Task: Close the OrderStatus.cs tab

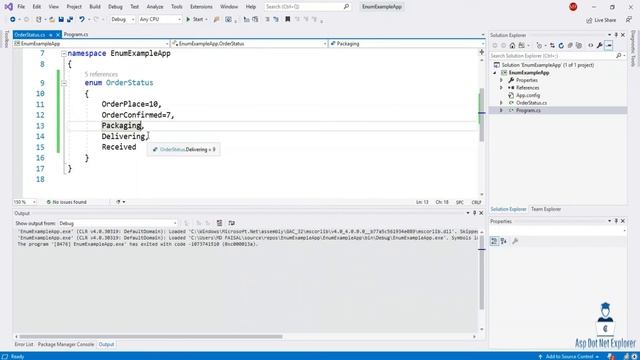Action: pos(58,35)
